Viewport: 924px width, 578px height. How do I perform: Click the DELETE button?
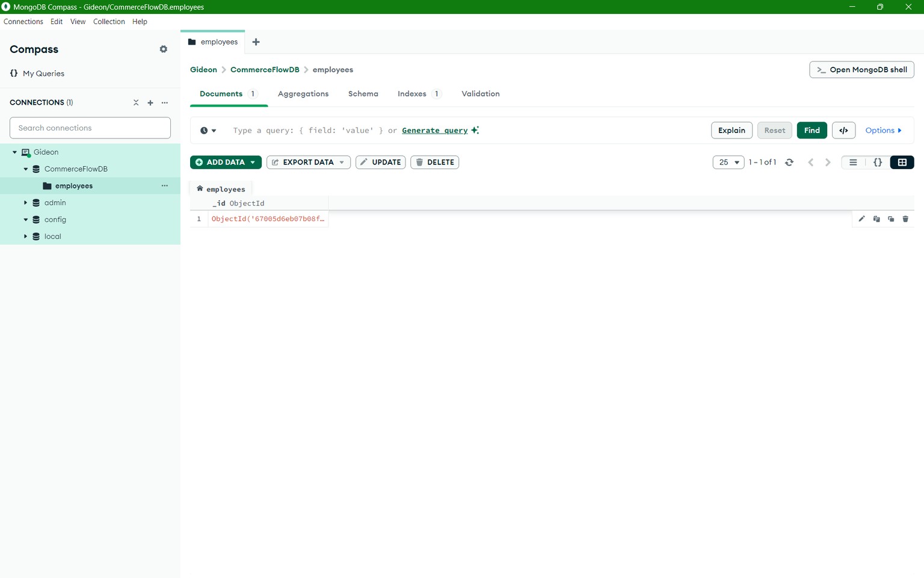(x=434, y=163)
